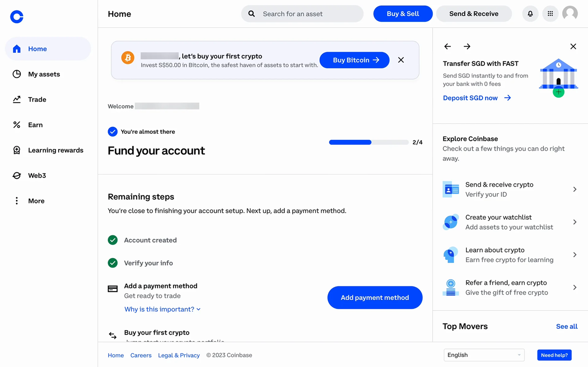Focus the Search for an asset field

[x=302, y=14]
